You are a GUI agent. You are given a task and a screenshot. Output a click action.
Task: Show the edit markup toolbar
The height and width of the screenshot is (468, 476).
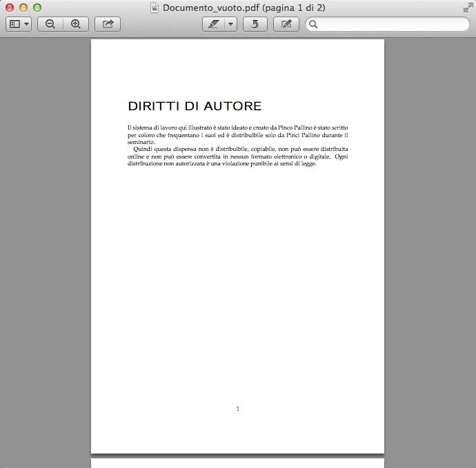point(286,24)
